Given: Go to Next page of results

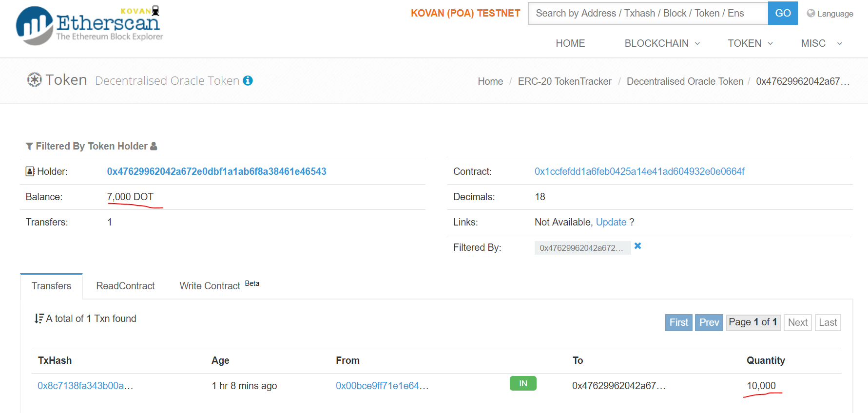Looking at the screenshot, I should [x=797, y=322].
